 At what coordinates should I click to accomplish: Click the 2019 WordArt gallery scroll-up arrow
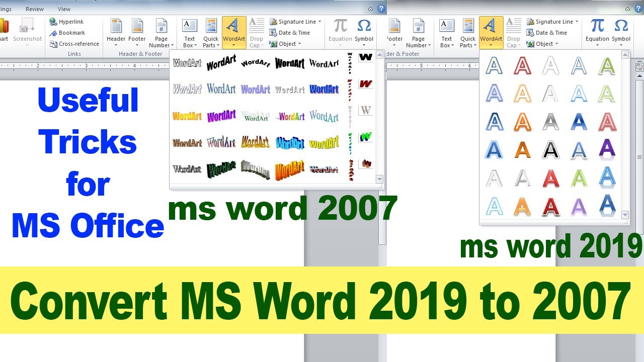click(625, 55)
